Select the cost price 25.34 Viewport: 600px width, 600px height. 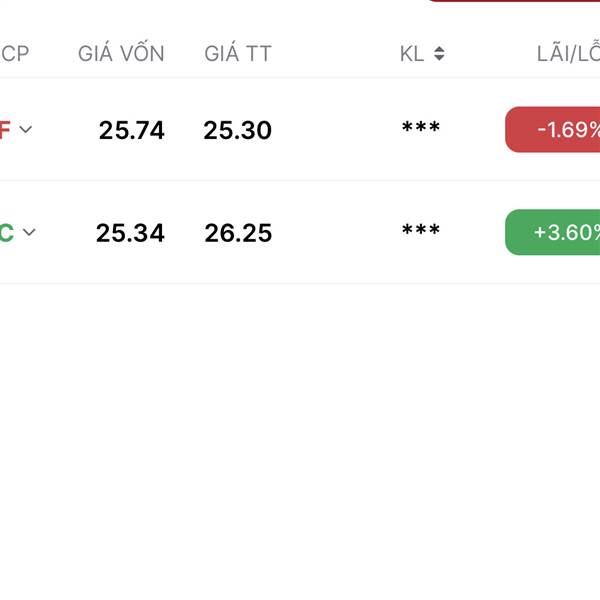pyautogui.click(x=130, y=233)
